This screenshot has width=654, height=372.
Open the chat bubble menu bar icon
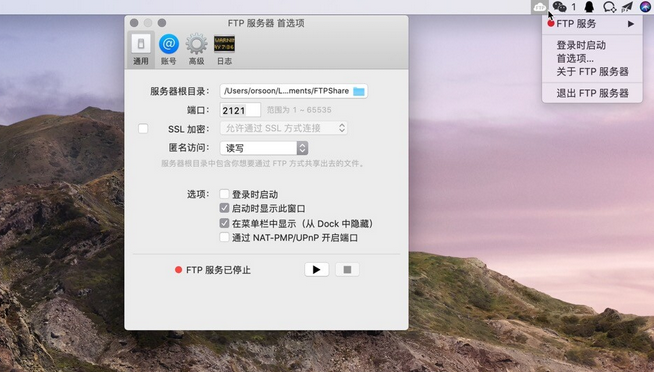[609, 7]
